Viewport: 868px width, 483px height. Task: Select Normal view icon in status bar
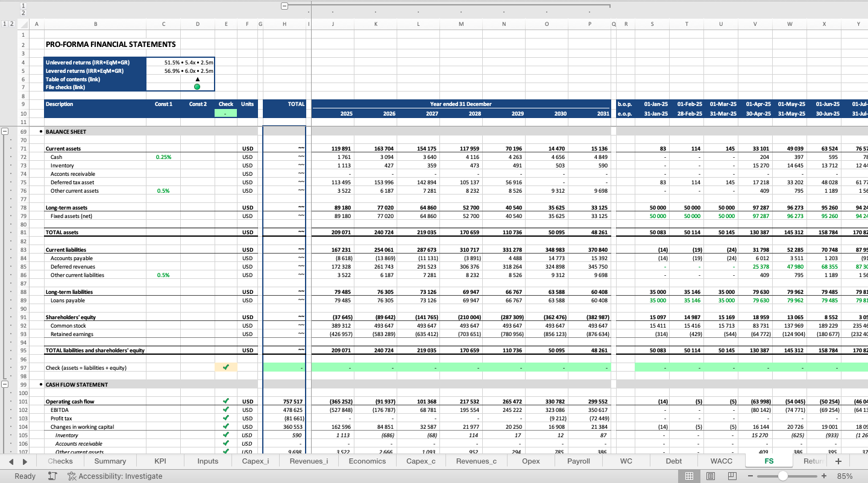[689, 476]
